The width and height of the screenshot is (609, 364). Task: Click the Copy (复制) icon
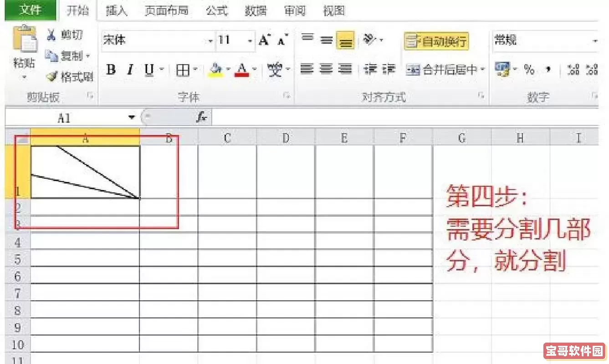(x=51, y=56)
